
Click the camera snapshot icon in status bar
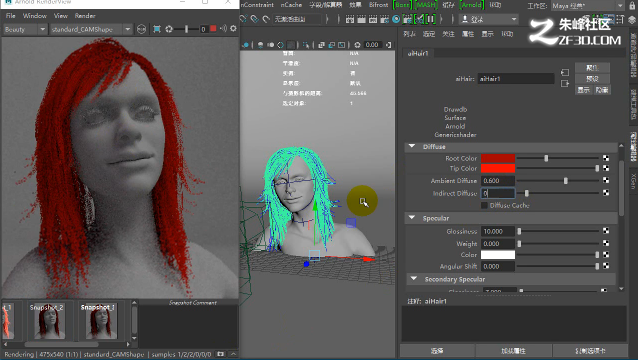pos(220,354)
